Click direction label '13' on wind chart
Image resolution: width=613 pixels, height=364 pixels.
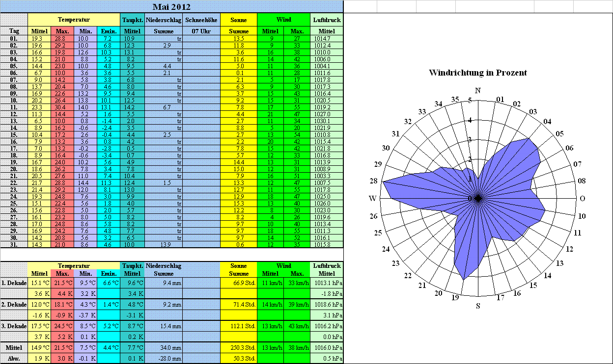(x=559, y=264)
